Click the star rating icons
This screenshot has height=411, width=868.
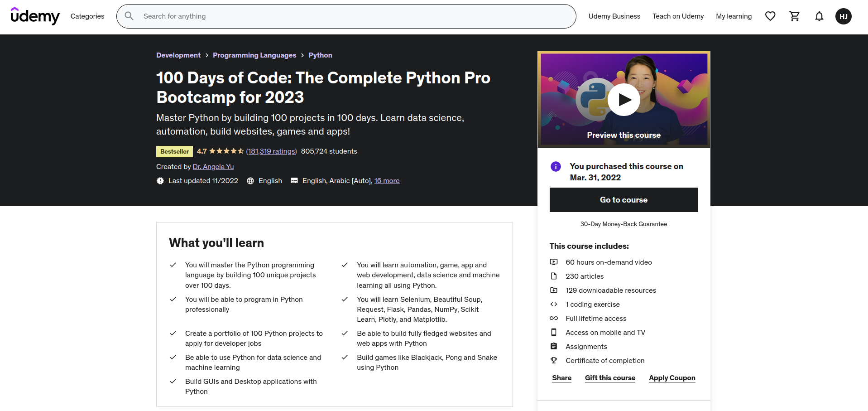[226, 151]
